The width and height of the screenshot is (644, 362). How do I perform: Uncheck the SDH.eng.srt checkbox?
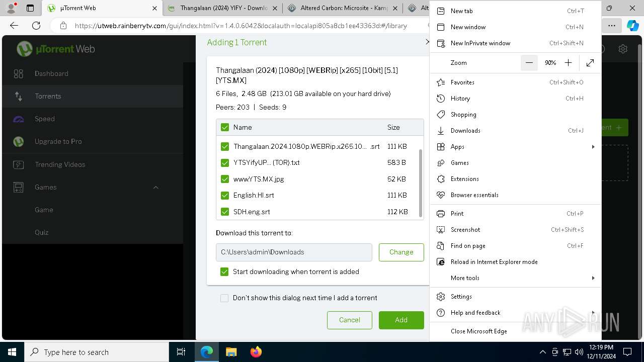(x=225, y=212)
